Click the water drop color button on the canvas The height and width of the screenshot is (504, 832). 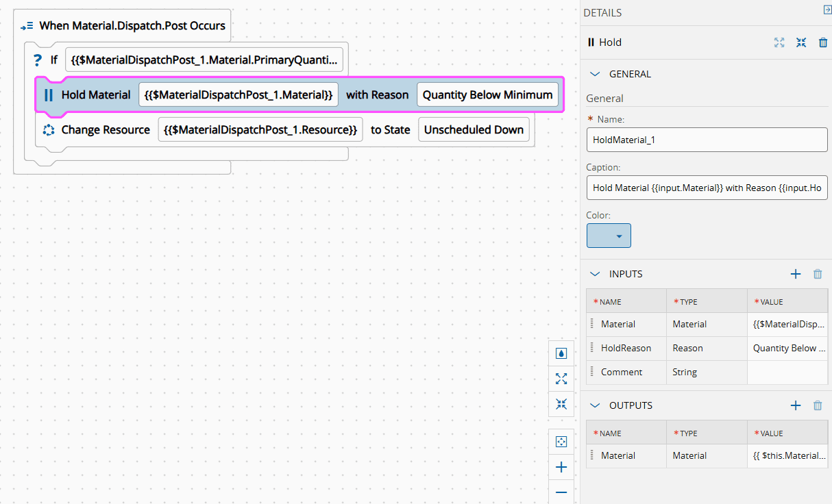click(x=561, y=353)
